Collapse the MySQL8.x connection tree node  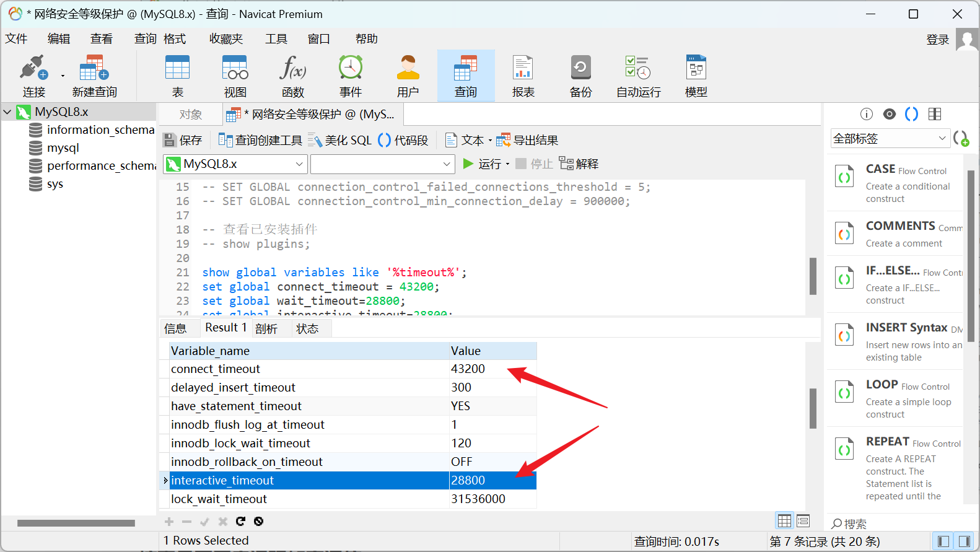(8, 112)
